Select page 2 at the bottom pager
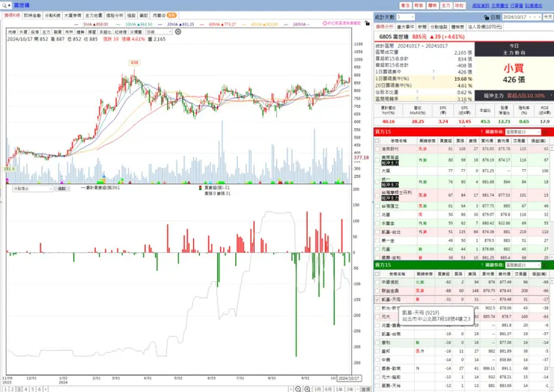 coord(12,389)
